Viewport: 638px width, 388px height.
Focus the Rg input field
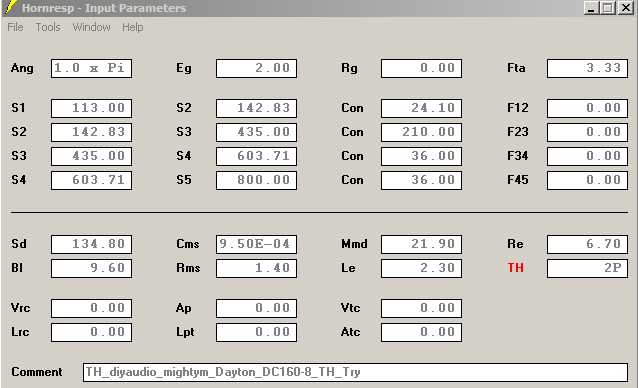422,68
